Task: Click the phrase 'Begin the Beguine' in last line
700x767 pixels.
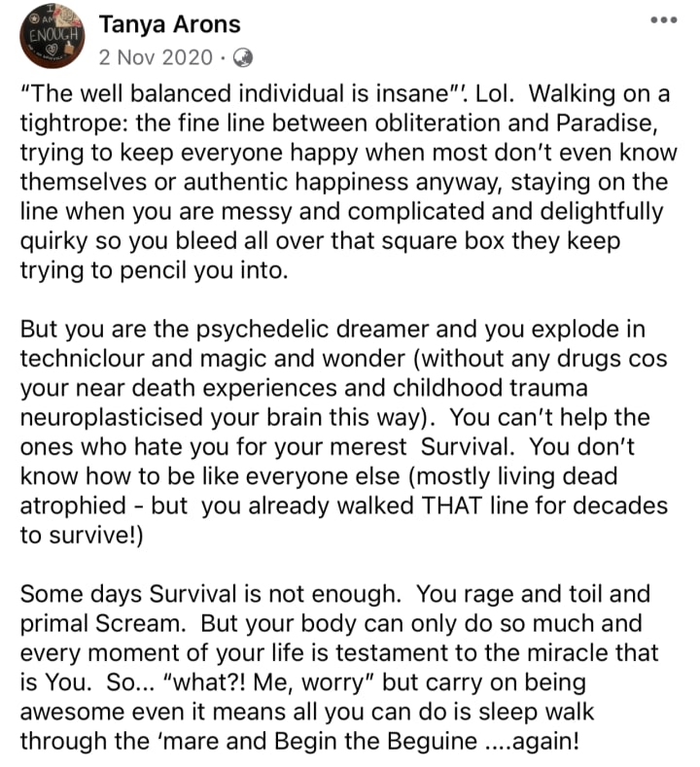Action: click(x=375, y=741)
